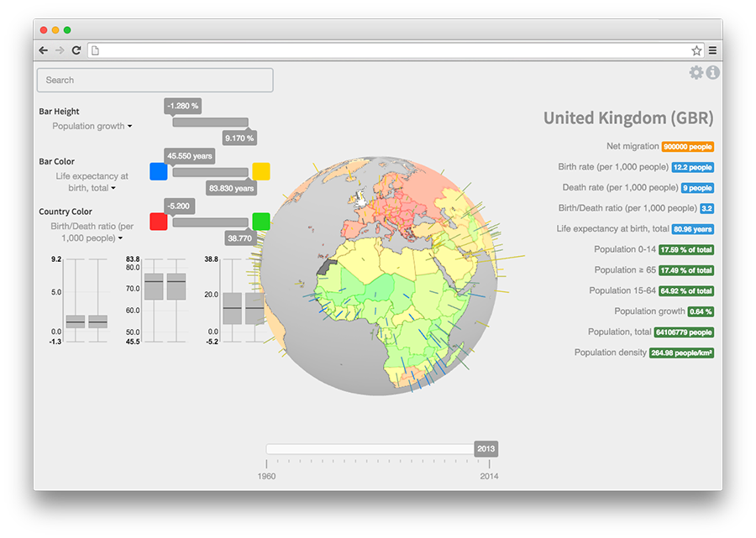
Task: Open Birth/Death ratio dropdown
Action: (92, 232)
